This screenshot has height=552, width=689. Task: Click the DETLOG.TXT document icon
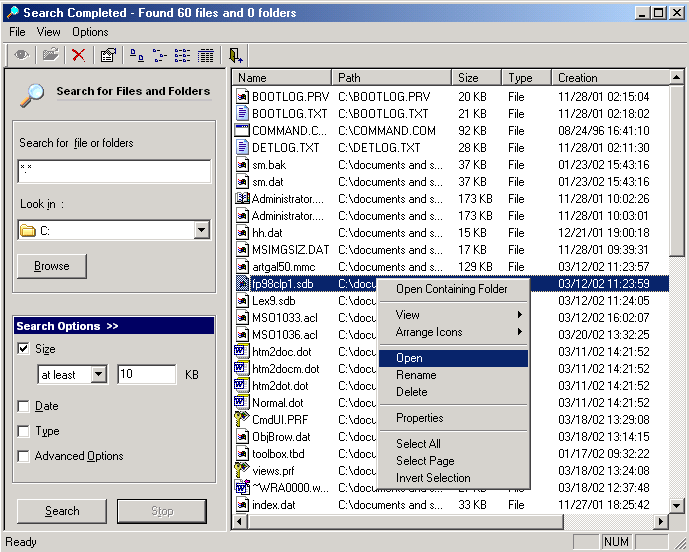click(x=242, y=147)
